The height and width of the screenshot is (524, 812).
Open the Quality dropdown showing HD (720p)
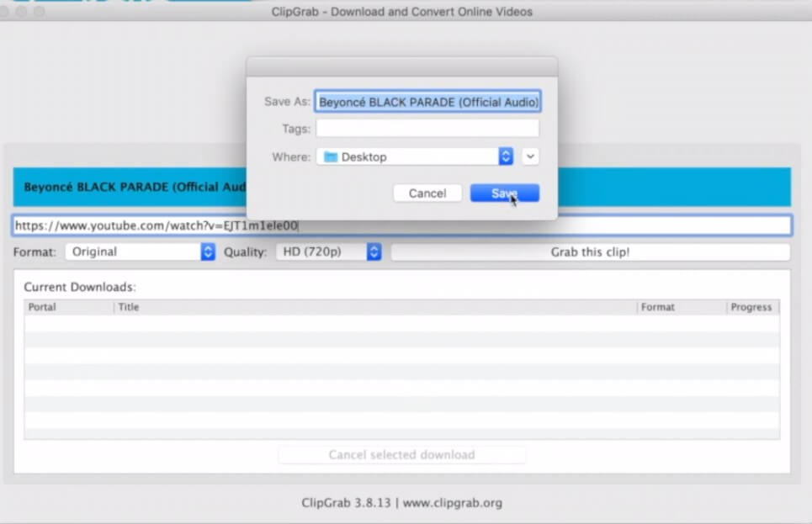click(x=329, y=251)
